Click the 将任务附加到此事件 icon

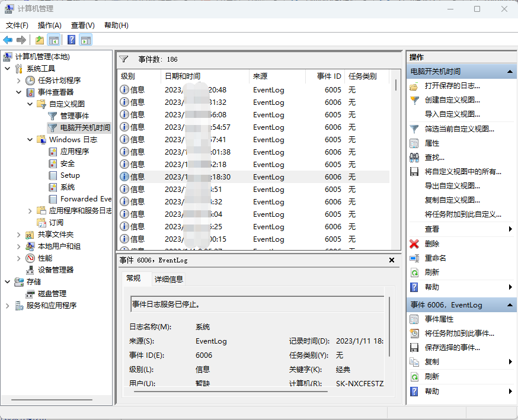414,334
